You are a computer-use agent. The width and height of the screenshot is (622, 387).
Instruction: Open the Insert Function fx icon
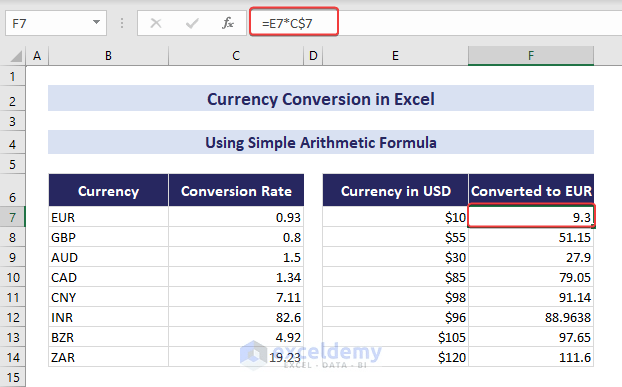coord(228,23)
